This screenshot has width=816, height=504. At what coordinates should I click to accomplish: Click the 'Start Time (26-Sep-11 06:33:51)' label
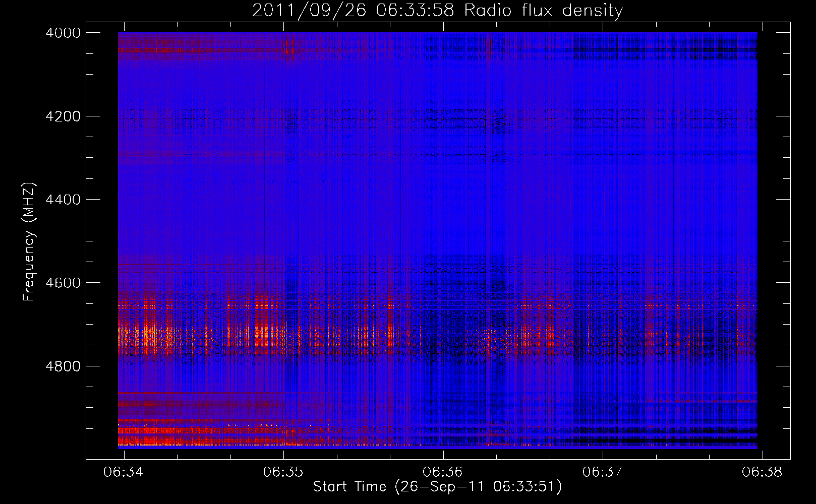click(437, 487)
